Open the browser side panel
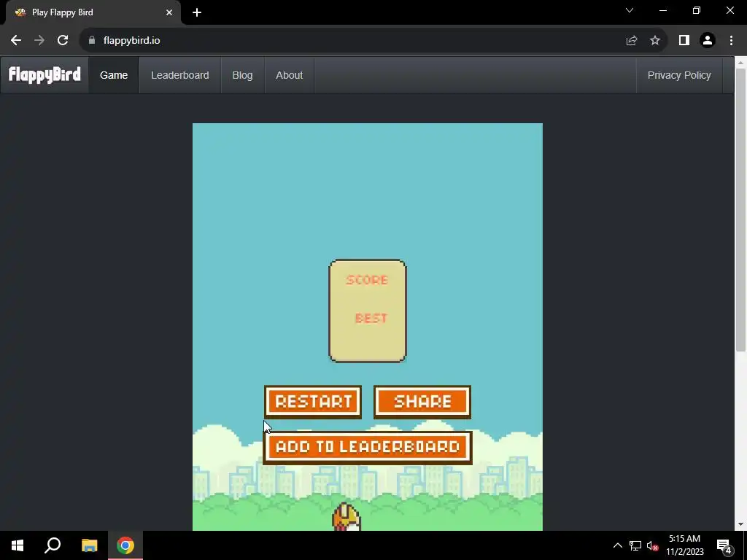The height and width of the screenshot is (560, 747). [684, 41]
